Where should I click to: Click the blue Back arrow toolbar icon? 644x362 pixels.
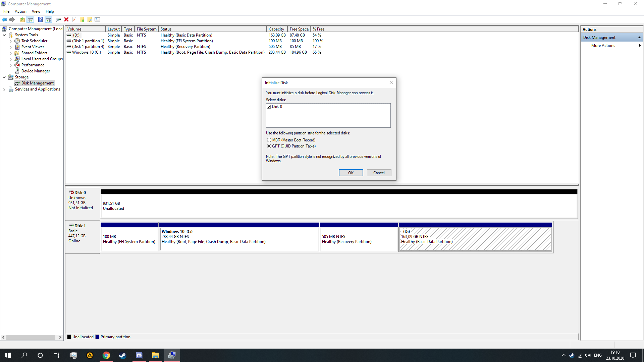coord(4,19)
